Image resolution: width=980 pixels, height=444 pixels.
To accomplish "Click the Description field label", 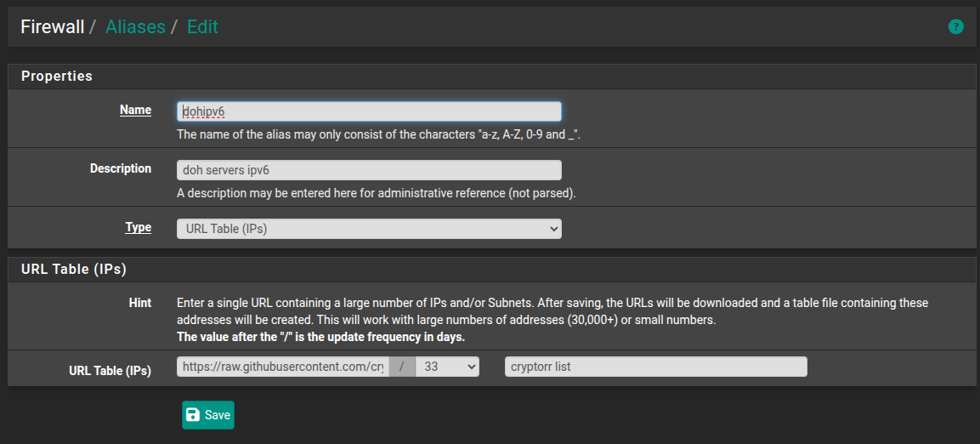I will coord(121,168).
